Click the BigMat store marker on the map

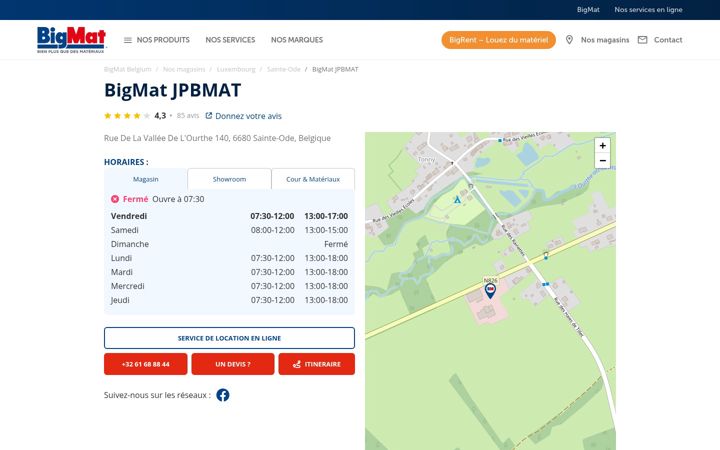(490, 291)
